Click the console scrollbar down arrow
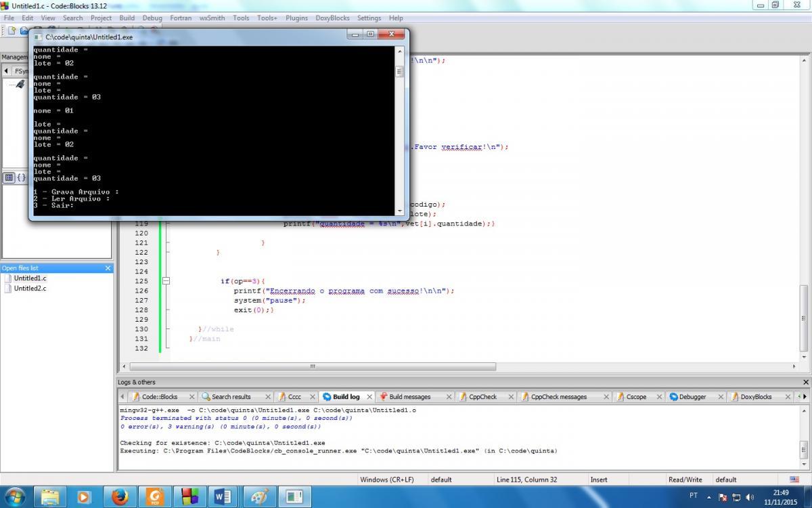812x508 pixels. (x=399, y=211)
